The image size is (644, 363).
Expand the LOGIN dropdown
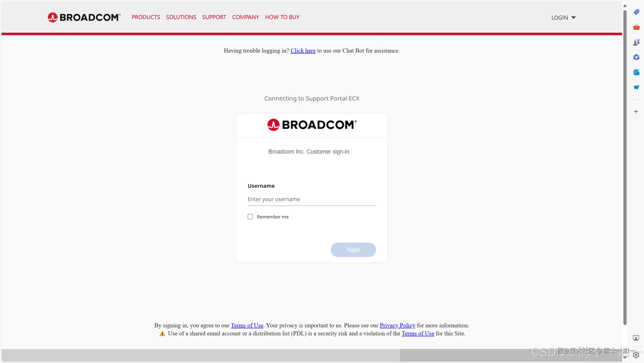(563, 18)
